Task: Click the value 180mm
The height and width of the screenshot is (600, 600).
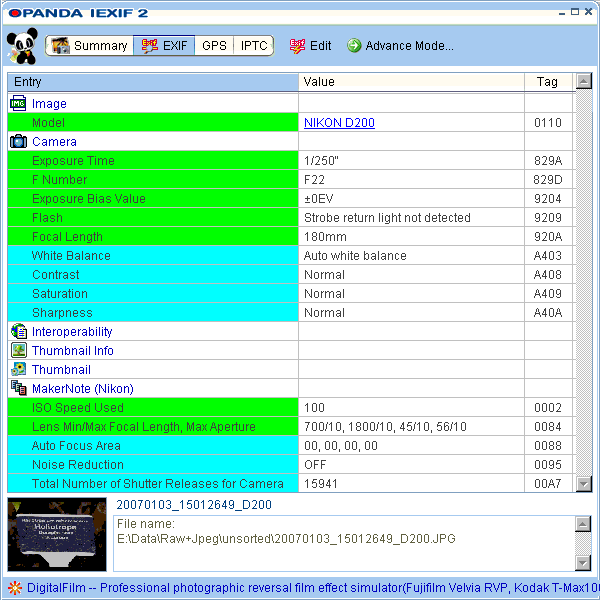Action: (x=325, y=237)
